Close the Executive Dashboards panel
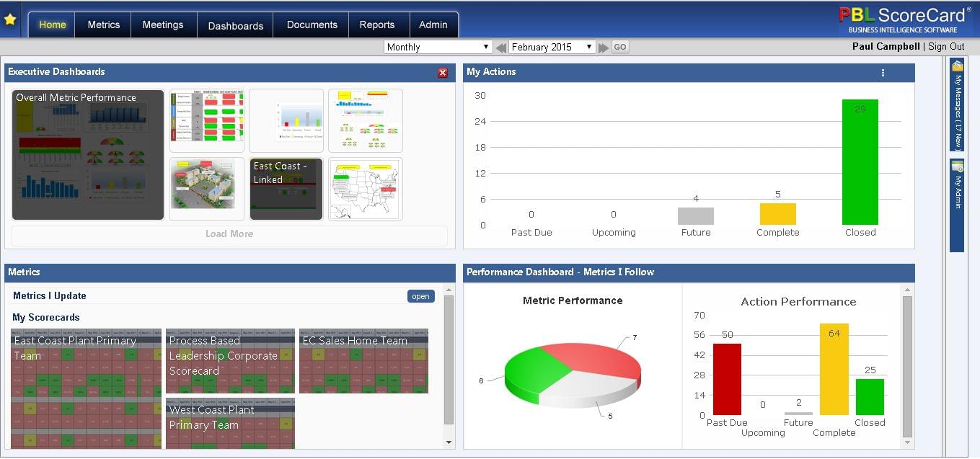 click(x=443, y=72)
